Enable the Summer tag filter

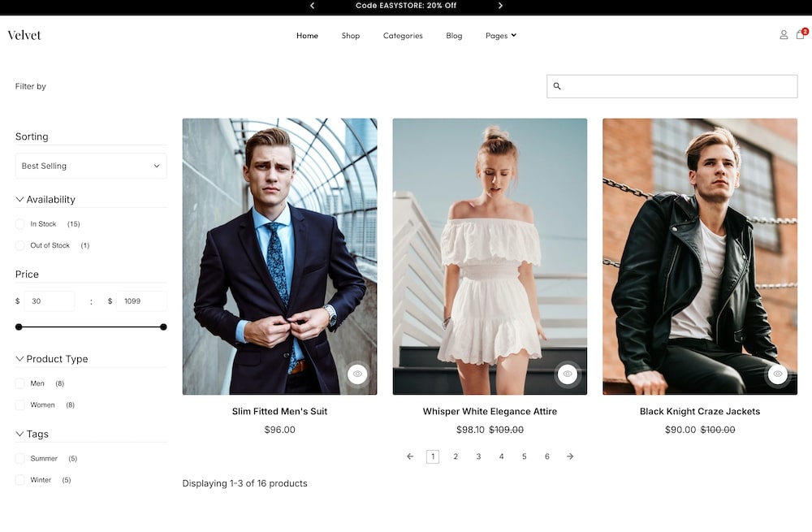click(20, 459)
